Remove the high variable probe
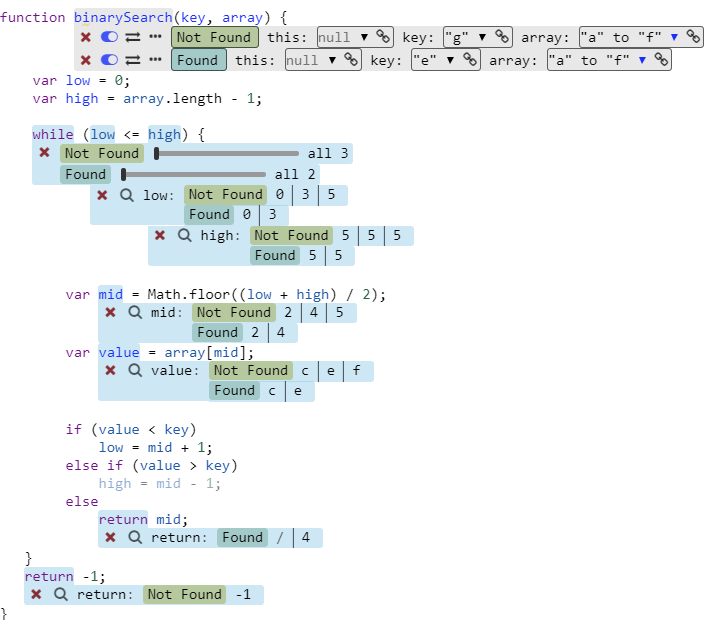Screen dimensions: 712x620 [x=160, y=235]
